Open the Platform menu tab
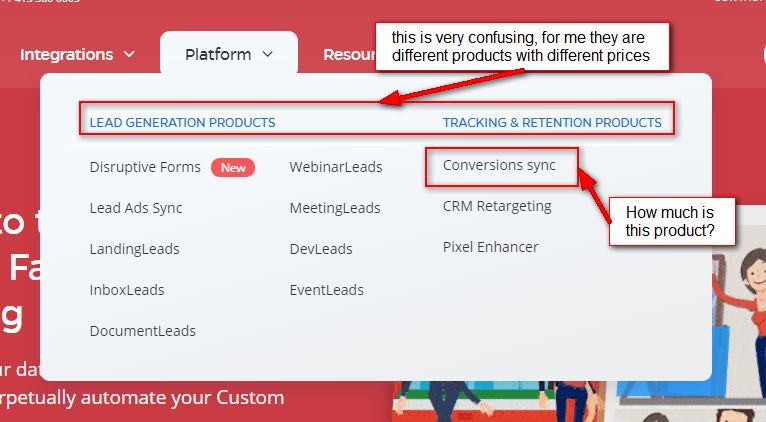Image resolution: width=766 pixels, height=422 pixels. [218, 54]
